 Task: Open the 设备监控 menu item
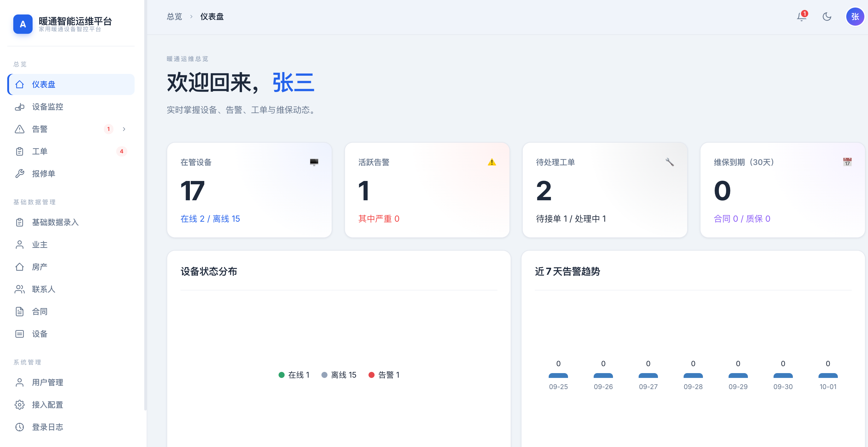71,107
